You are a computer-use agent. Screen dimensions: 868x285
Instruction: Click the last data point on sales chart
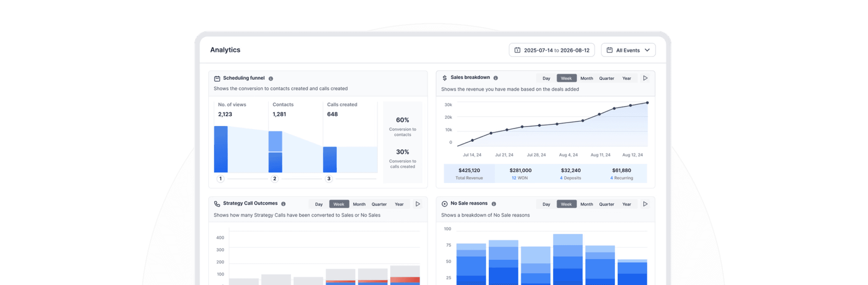(647, 103)
